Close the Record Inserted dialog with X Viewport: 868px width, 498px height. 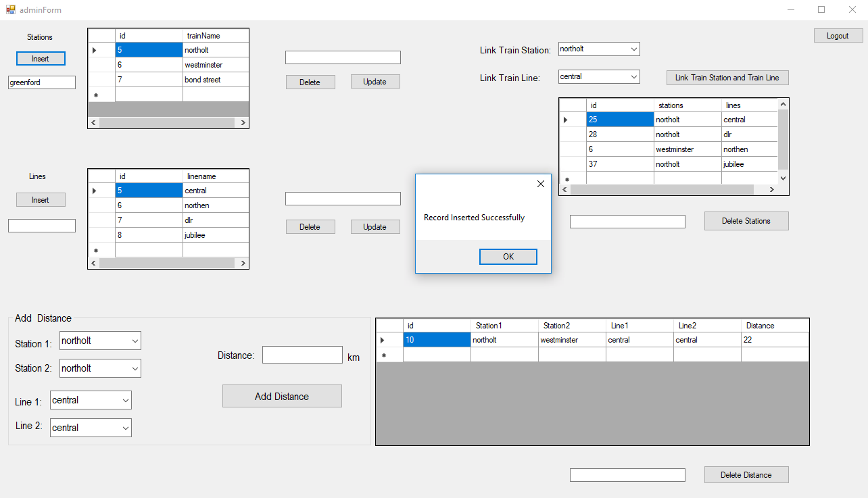coord(540,184)
